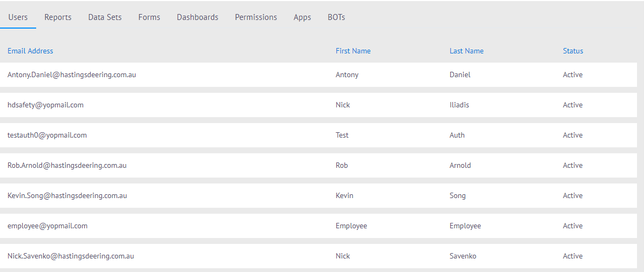Open Rob.Arnold@hastingsdeering.com.au user record

(x=67, y=166)
